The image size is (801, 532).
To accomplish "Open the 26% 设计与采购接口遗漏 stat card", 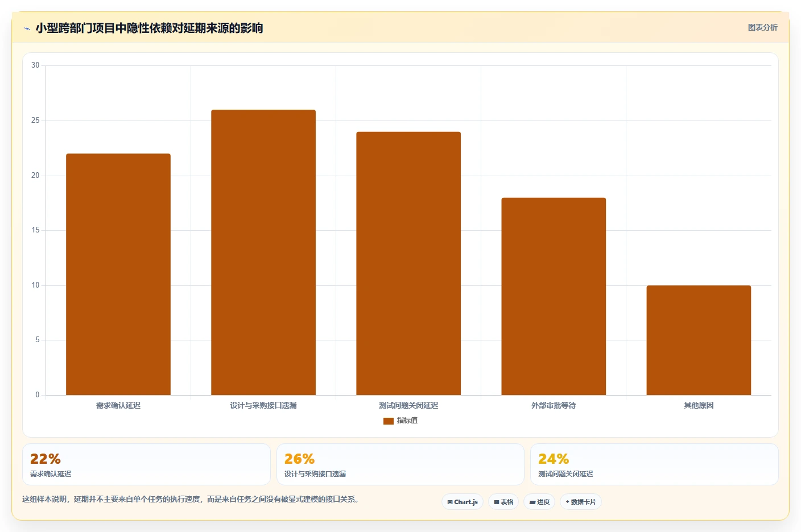I will (x=400, y=464).
